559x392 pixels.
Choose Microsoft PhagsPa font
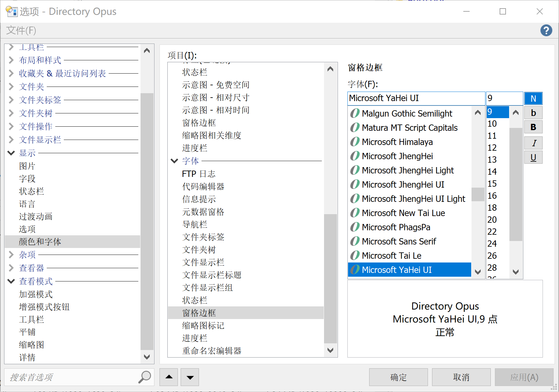click(x=410, y=227)
